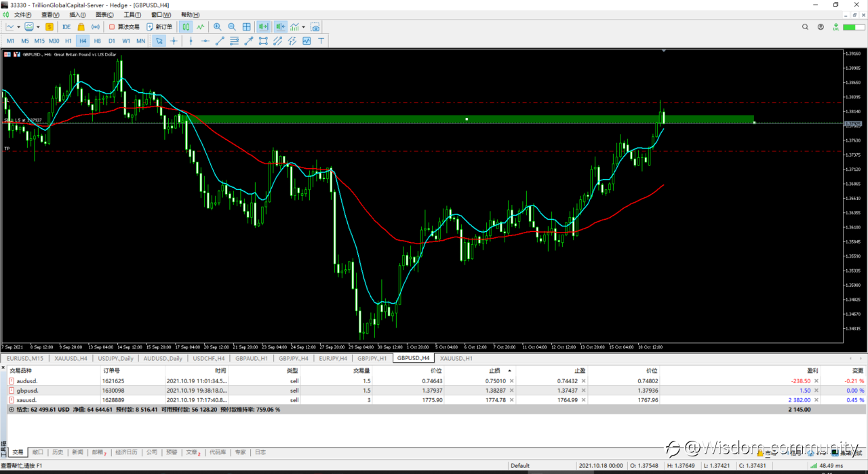Select the text label tool
This screenshot has width=868, height=474.
(x=321, y=41)
